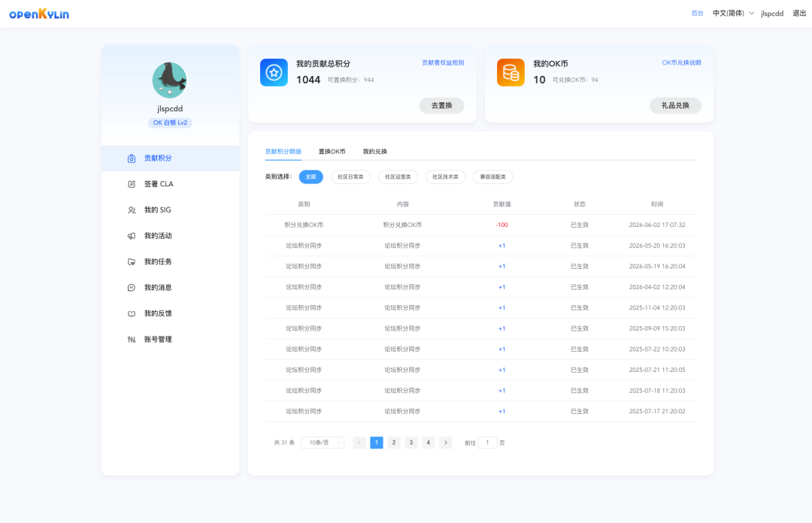Click the 贡献值 column header
Viewport: 812px width, 523px height.
click(501, 204)
